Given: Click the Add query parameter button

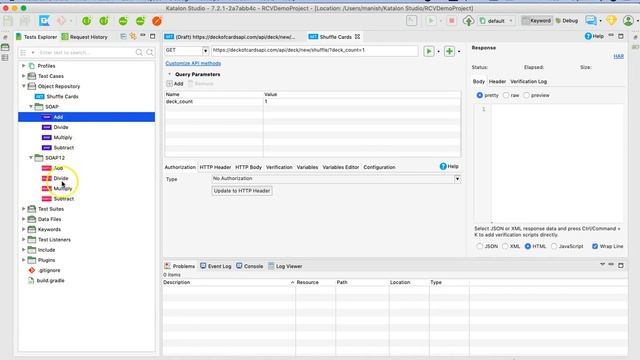Looking at the screenshot, I should (x=175, y=84).
